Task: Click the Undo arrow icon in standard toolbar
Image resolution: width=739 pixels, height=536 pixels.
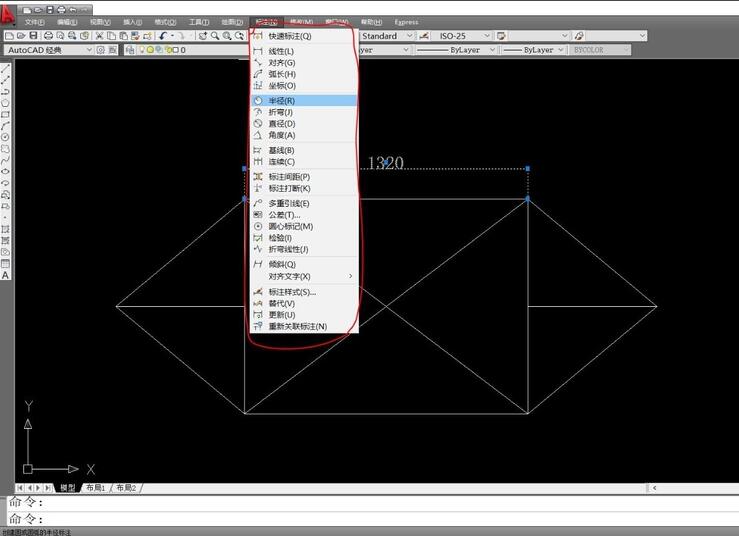Action: [x=163, y=36]
